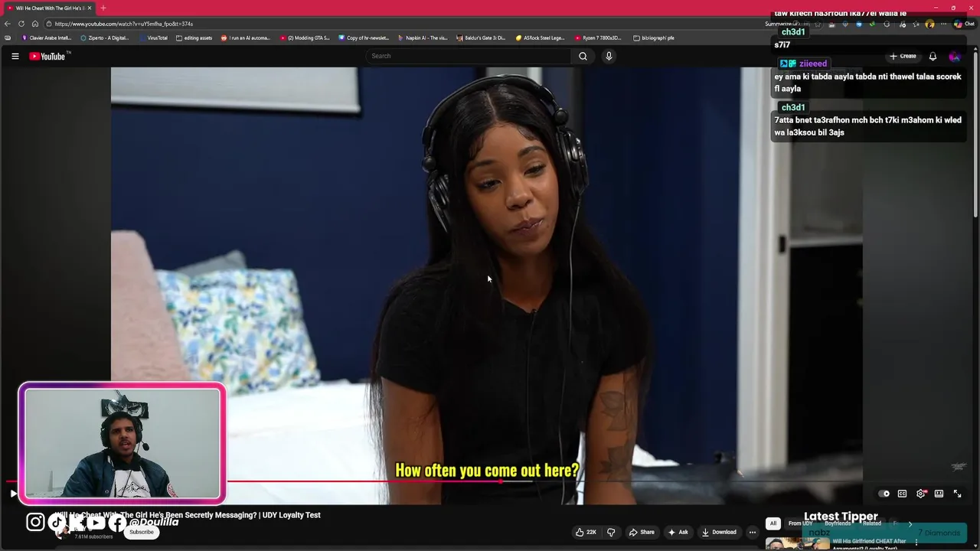Toggle the autoplay switch in player

884,494
